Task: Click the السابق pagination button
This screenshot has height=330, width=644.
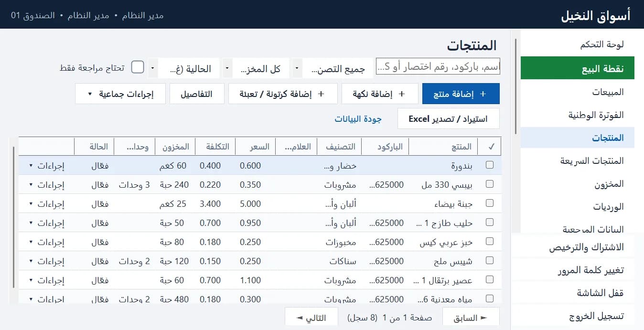Action: tap(471, 318)
